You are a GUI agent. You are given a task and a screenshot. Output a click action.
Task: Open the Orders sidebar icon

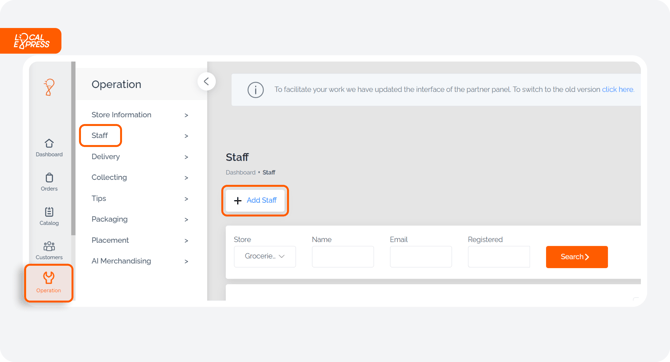pos(49,182)
